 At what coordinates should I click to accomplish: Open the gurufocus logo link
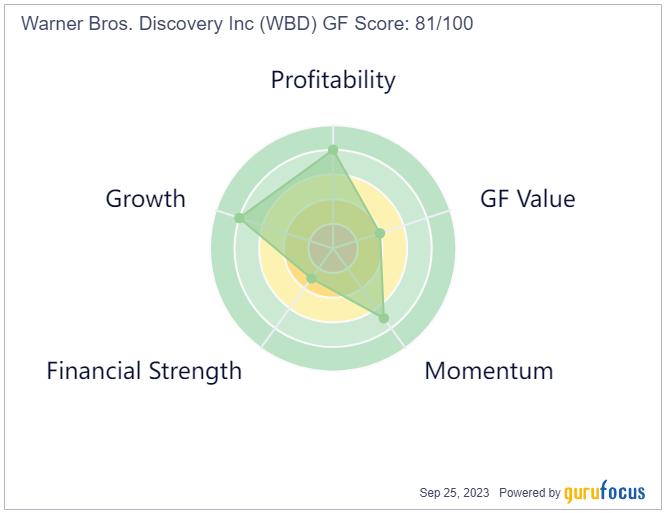604,492
